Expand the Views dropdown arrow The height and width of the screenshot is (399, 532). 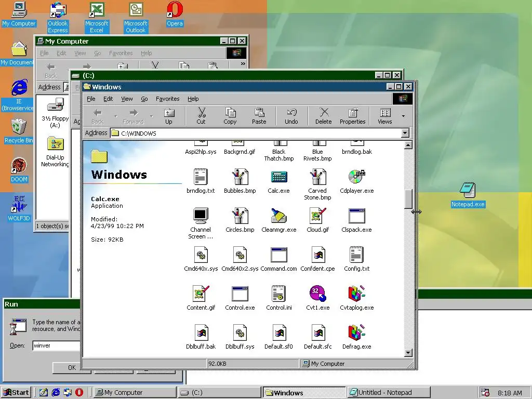[403, 116]
